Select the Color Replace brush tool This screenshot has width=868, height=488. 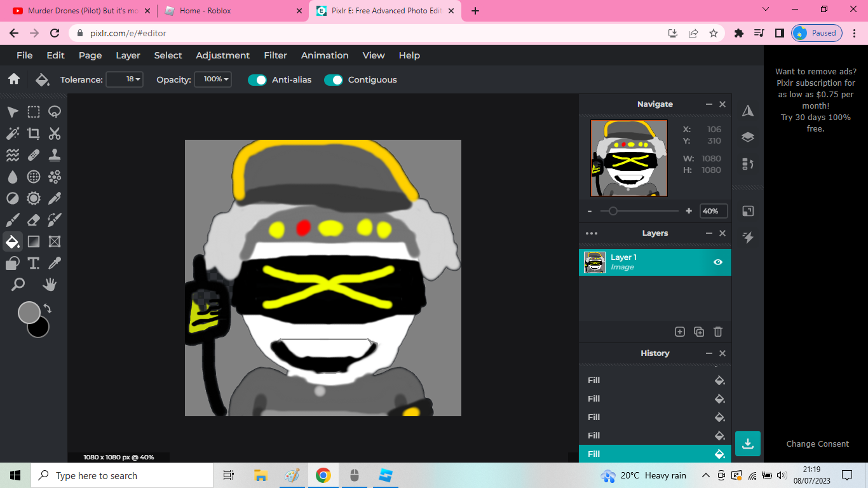pyautogui.click(x=55, y=220)
